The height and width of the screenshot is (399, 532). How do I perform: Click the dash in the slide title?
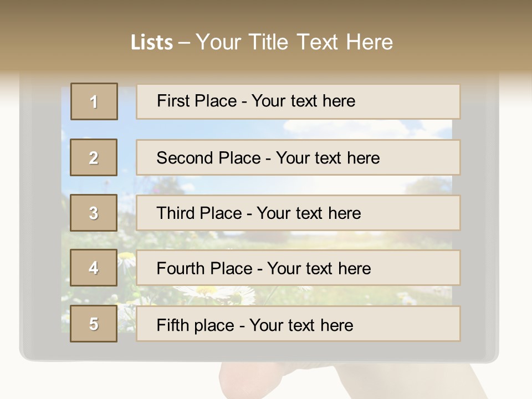184,43
